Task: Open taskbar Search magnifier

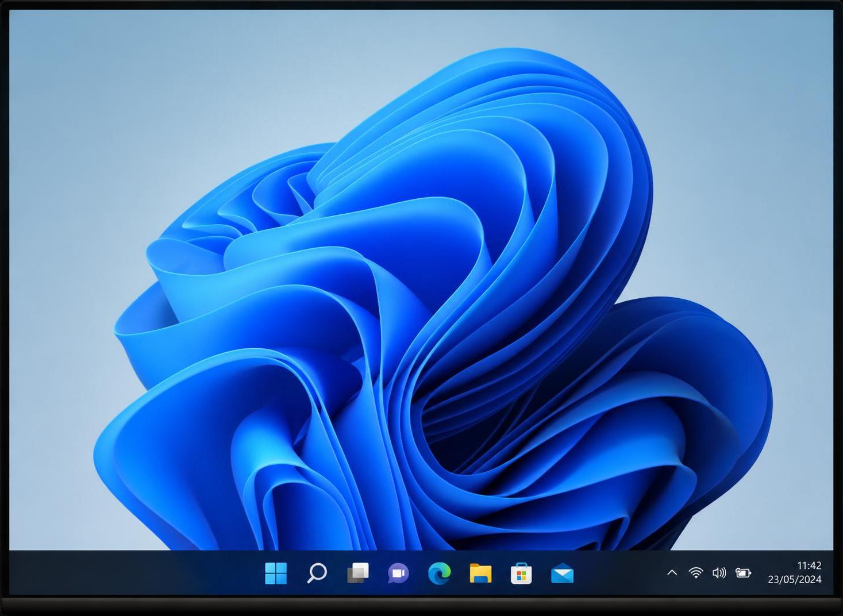Action: pos(317,573)
